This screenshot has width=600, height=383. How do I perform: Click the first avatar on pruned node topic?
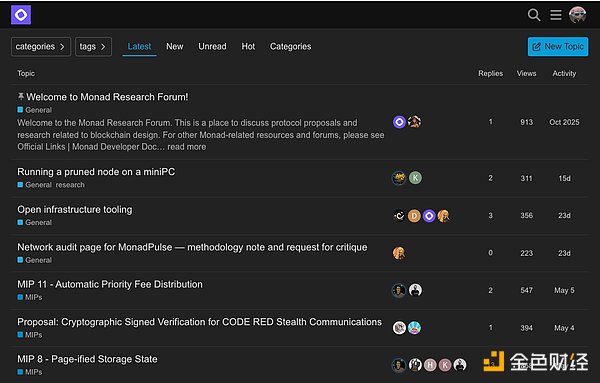[399, 178]
